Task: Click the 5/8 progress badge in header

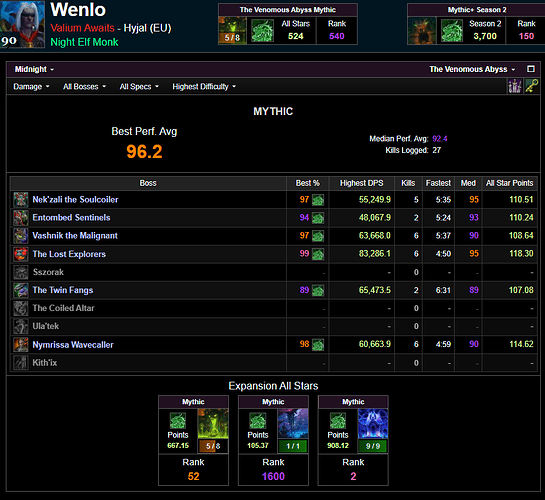Action: tap(232, 38)
